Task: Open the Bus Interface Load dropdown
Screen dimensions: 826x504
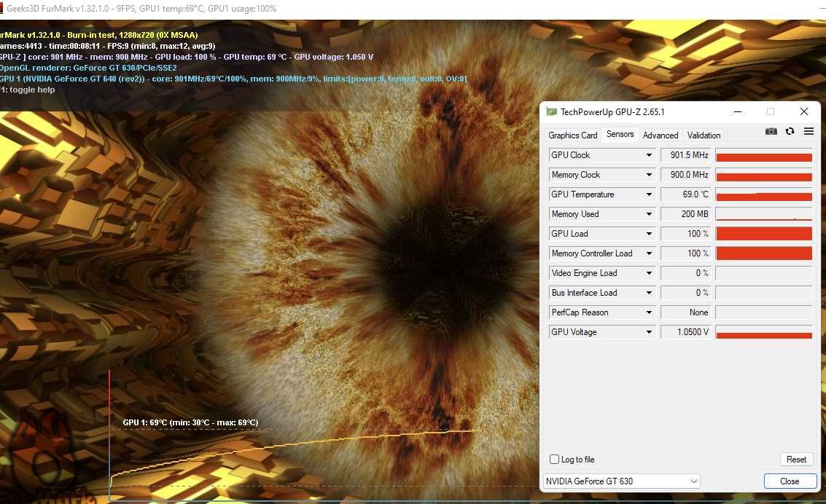Action: [649, 293]
